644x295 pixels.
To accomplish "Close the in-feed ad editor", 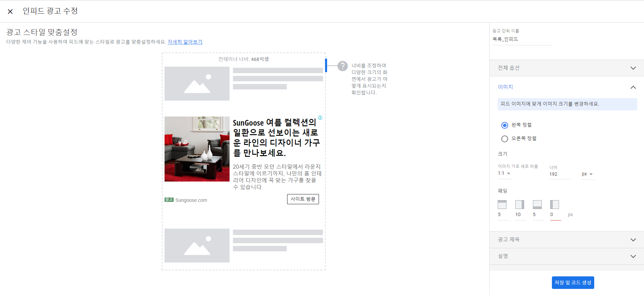I will coord(10,12).
